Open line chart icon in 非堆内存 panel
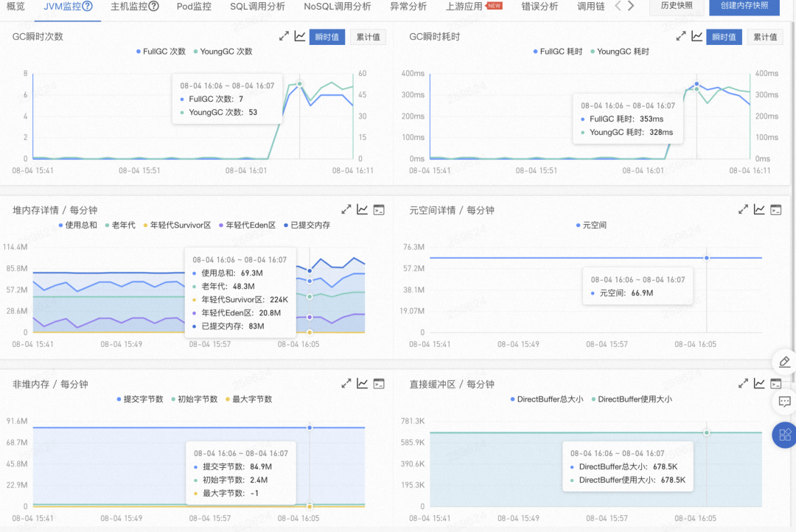Viewport: 796px width, 532px height. point(363,384)
